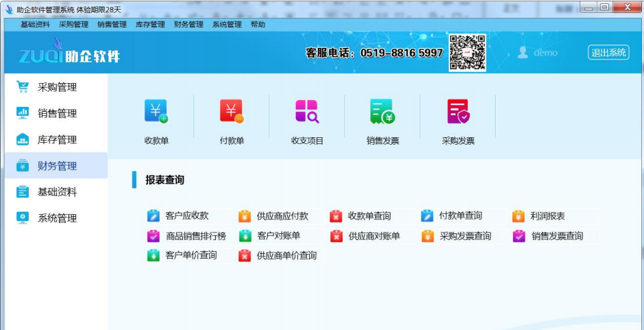Click the 退出系统 button
Viewport: 644px width, 330px height.
tap(608, 53)
